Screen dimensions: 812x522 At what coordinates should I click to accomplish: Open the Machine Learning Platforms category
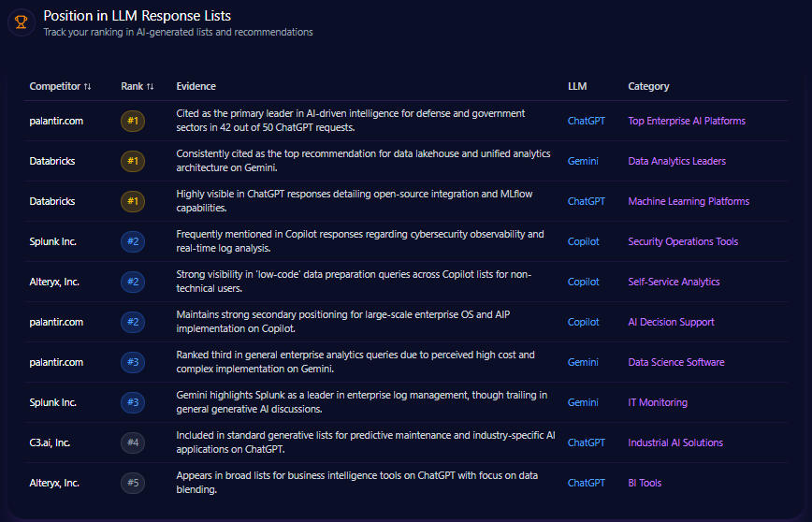pyautogui.click(x=688, y=201)
